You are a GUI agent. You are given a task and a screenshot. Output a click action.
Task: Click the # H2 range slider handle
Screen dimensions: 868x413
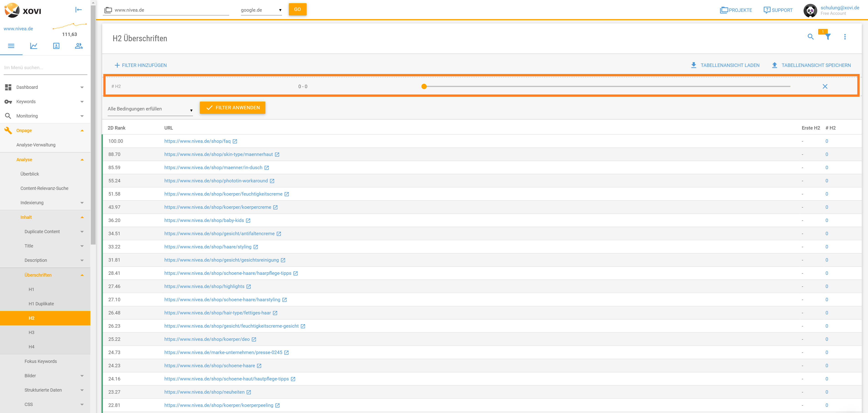tap(424, 86)
